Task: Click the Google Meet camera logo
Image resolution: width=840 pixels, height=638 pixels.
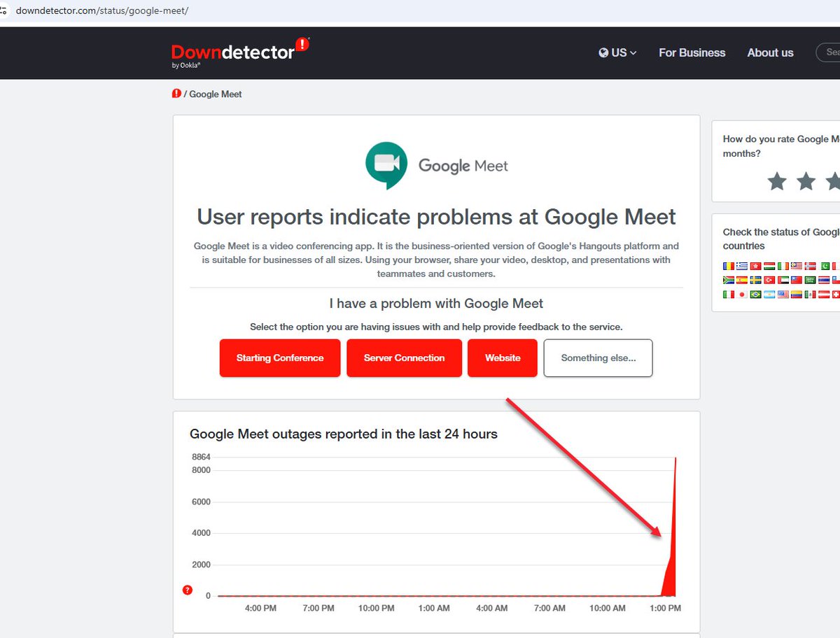Action: (386, 166)
